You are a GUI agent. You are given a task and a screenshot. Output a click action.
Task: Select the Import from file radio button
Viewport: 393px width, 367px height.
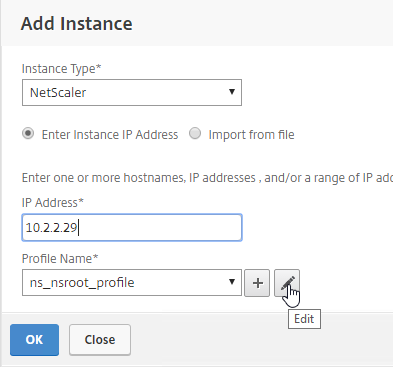[195, 134]
